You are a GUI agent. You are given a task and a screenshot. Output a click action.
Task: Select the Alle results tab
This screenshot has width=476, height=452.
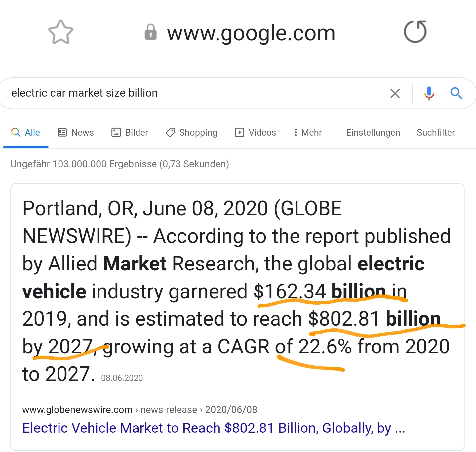point(26,133)
